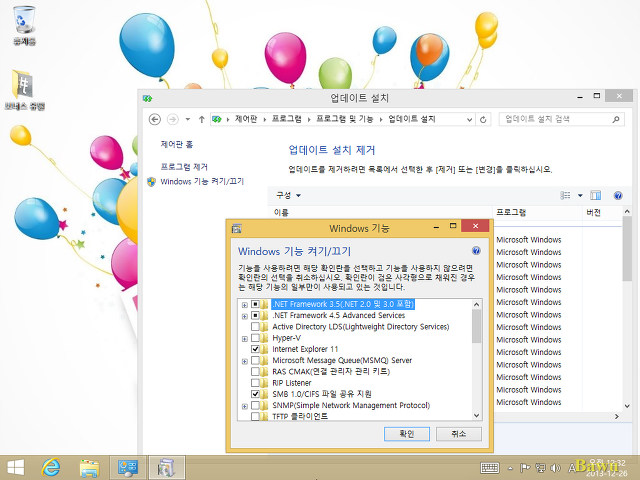This screenshot has width=640, height=480.
Task: Switch to Control Panel taskbar item
Action: 128,467
